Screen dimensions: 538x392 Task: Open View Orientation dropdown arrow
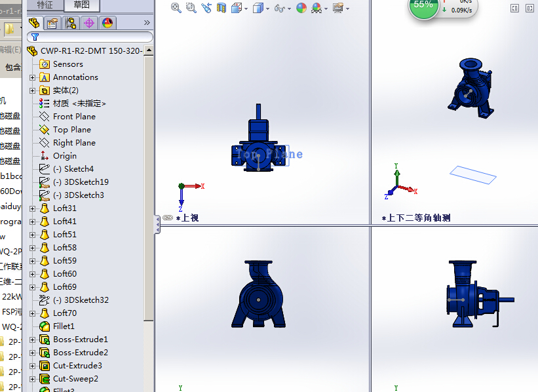pos(246,9)
